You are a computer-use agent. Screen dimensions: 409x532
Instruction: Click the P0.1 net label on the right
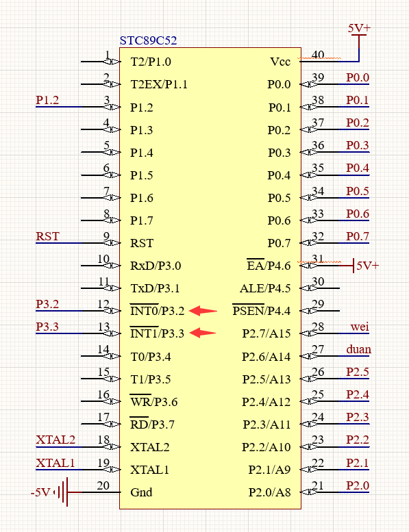[x=357, y=100]
